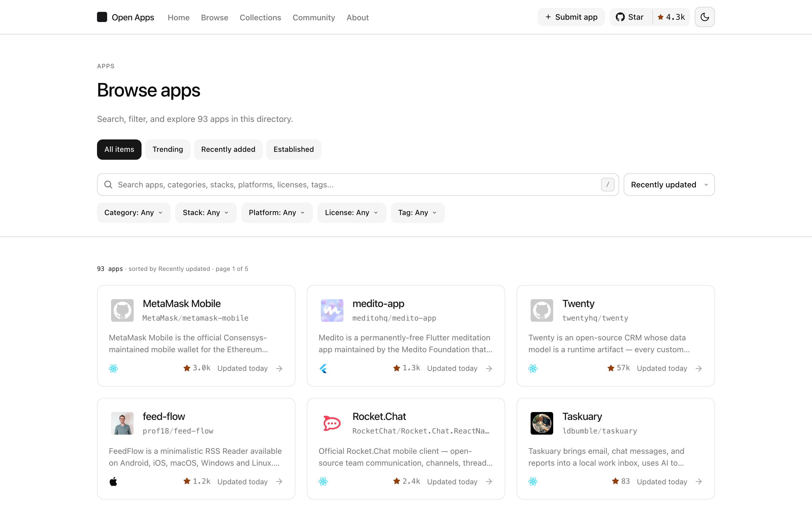Click star rating 1.3k on medito-app card
Screen dimensions: 812x508
coord(407,368)
